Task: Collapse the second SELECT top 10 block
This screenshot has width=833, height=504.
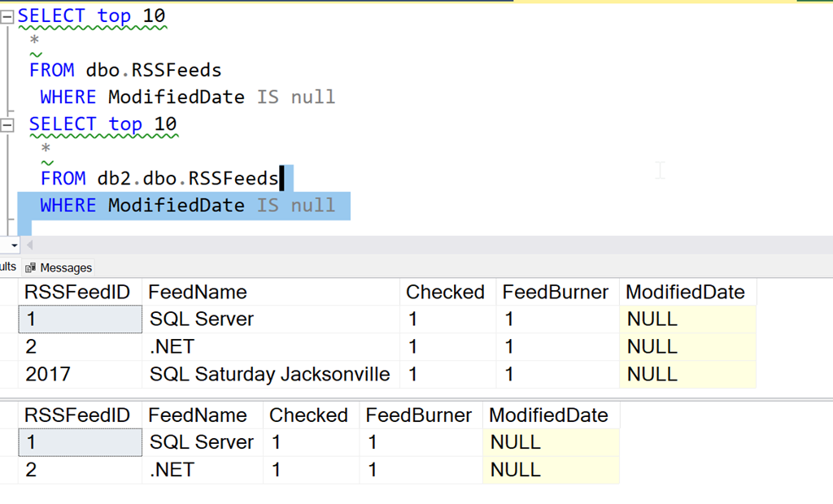Action: 7,125
